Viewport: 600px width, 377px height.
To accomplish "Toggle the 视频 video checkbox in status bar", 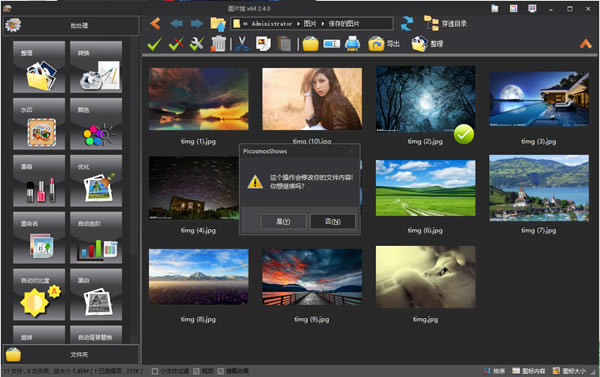I will coord(196,371).
